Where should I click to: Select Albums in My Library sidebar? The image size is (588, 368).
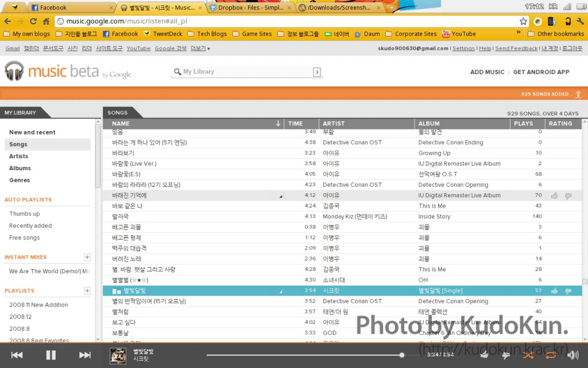coord(20,168)
